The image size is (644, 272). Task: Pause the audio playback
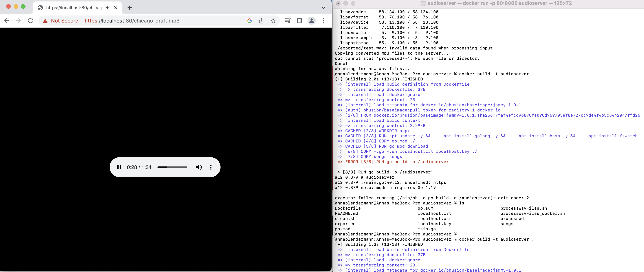(119, 167)
